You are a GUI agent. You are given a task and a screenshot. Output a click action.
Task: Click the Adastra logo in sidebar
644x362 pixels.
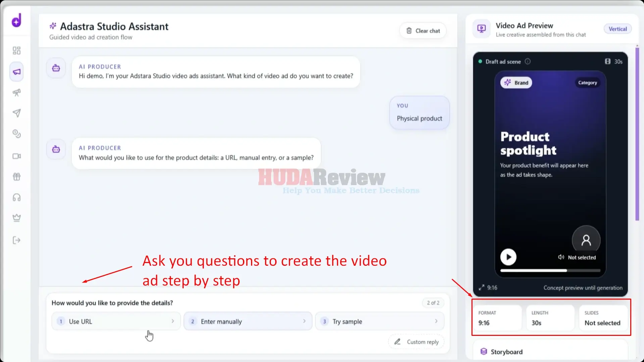click(x=16, y=20)
